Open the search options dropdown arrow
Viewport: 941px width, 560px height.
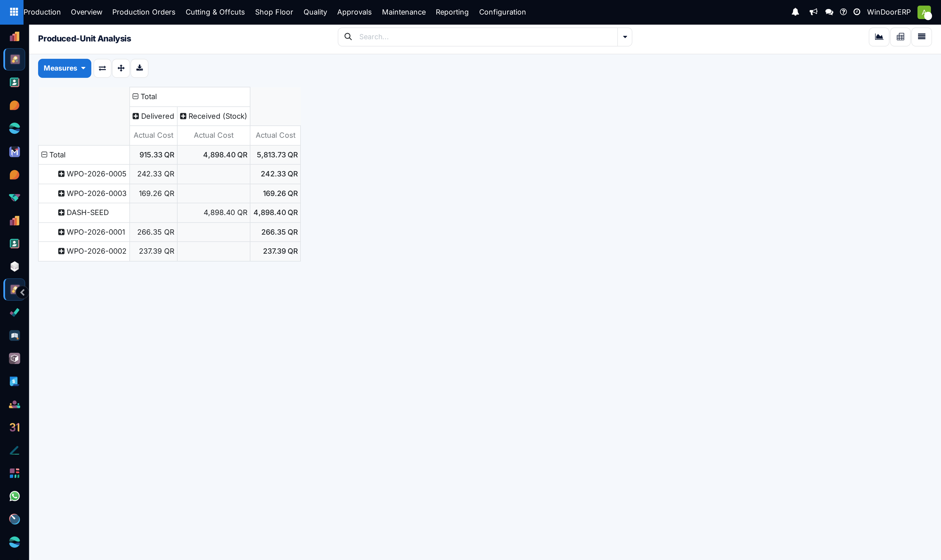tap(625, 37)
